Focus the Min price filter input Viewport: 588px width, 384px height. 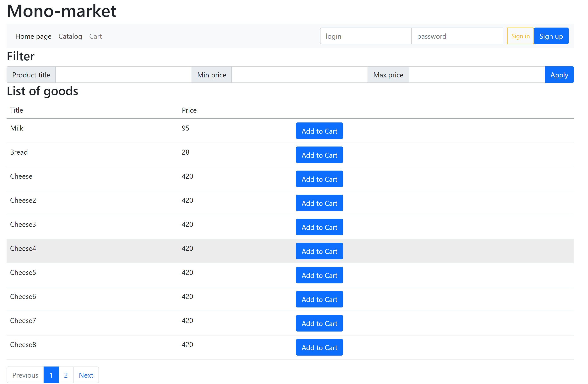pyautogui.click(x=300, y=75)
